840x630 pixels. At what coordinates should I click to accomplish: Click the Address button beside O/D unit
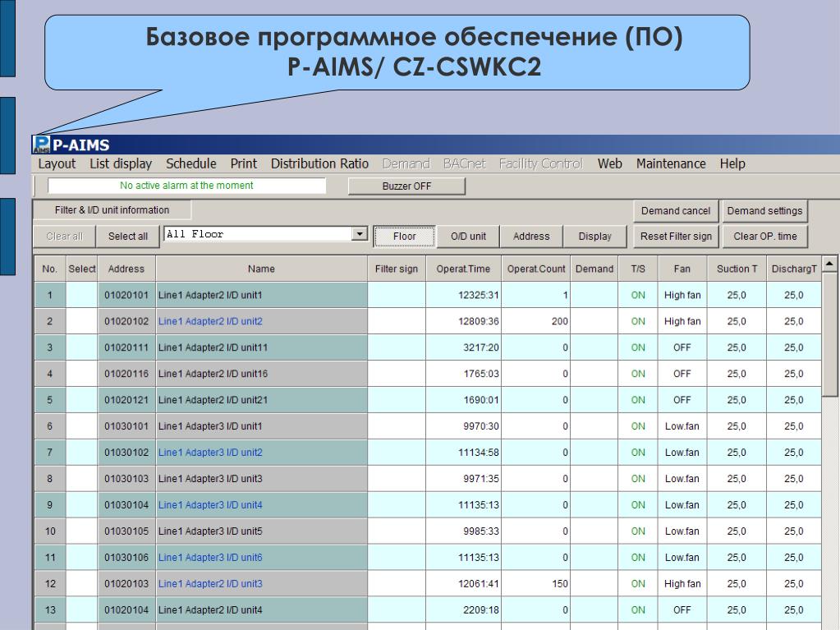pos(531,237)
